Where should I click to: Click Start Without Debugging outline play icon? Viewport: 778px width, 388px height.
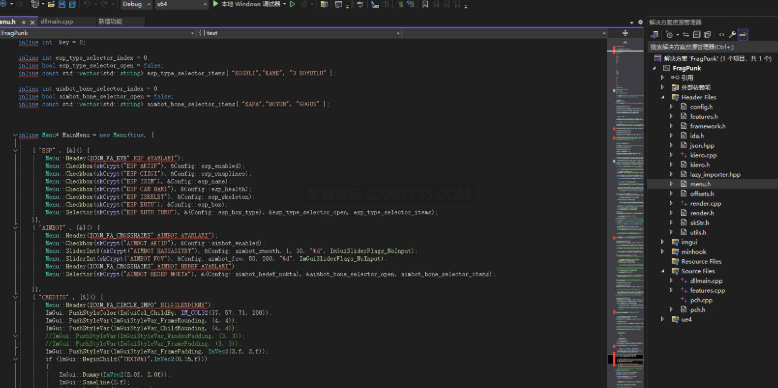(293, 4)
